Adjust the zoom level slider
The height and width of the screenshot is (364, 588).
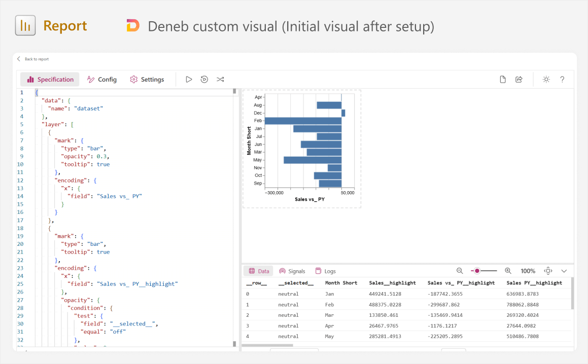pyautogui.click(x=484, y=271)
